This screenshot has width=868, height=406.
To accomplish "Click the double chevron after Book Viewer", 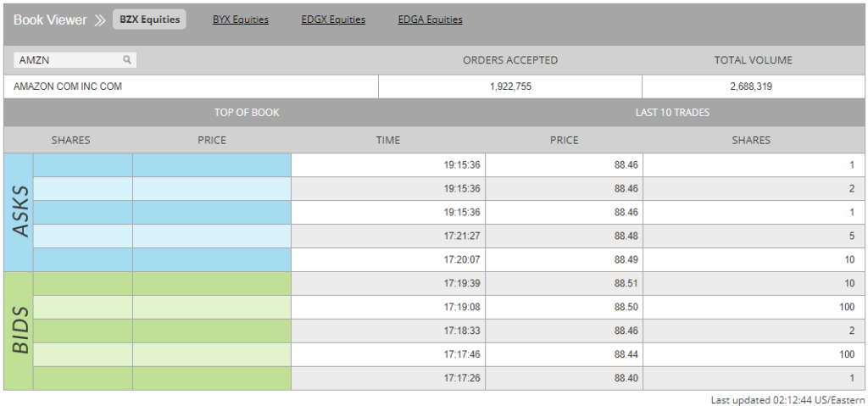I will click(100, 19).
